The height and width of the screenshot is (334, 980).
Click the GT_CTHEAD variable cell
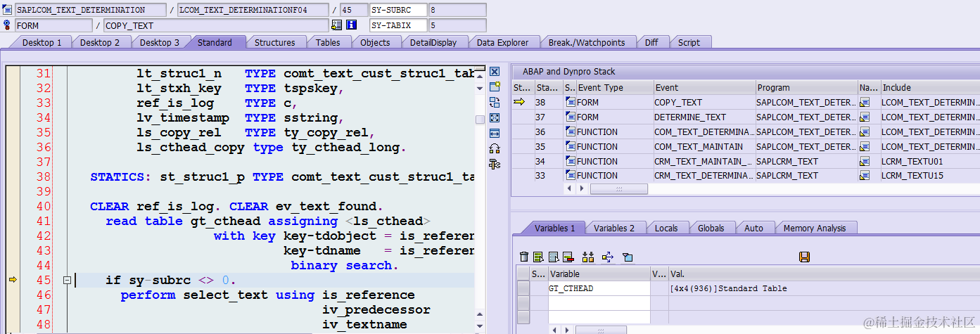pyautogui.click(x=599, y=288)
